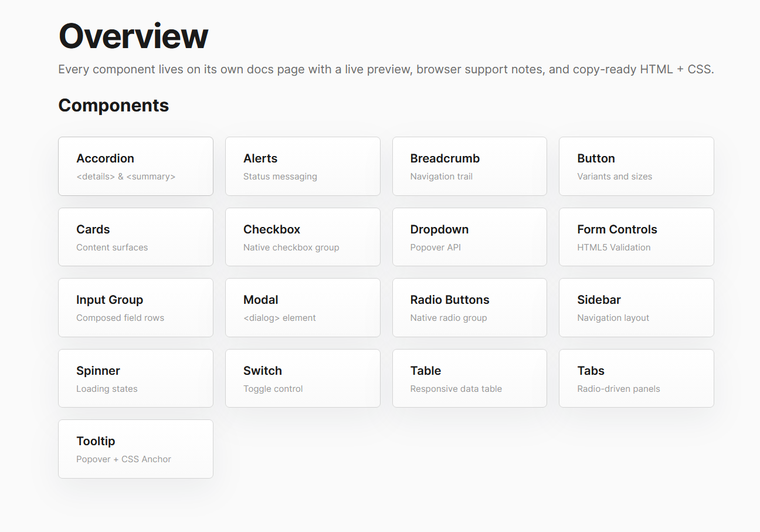Click the page intro description text
The image size is (760, 532).
click(386, 69)
